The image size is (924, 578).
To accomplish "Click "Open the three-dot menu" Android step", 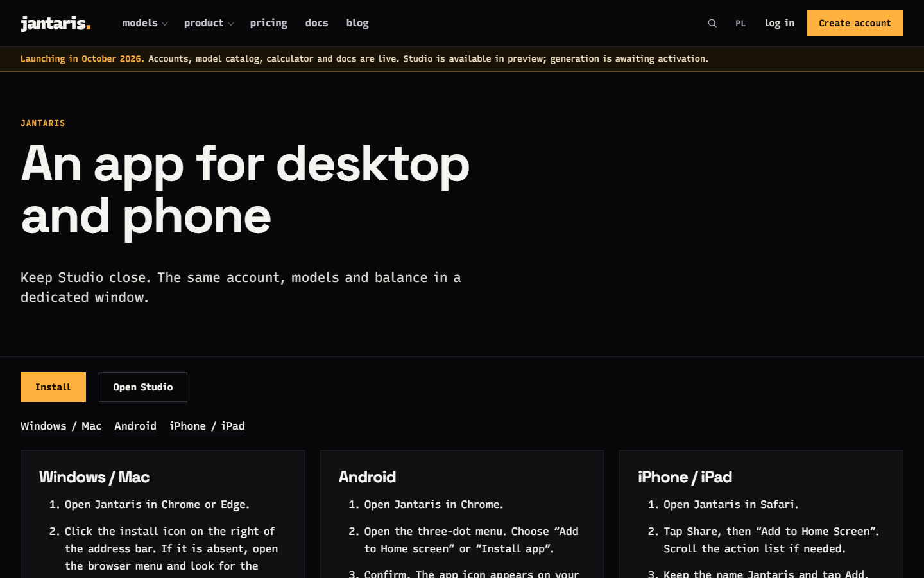I will 472,540.
